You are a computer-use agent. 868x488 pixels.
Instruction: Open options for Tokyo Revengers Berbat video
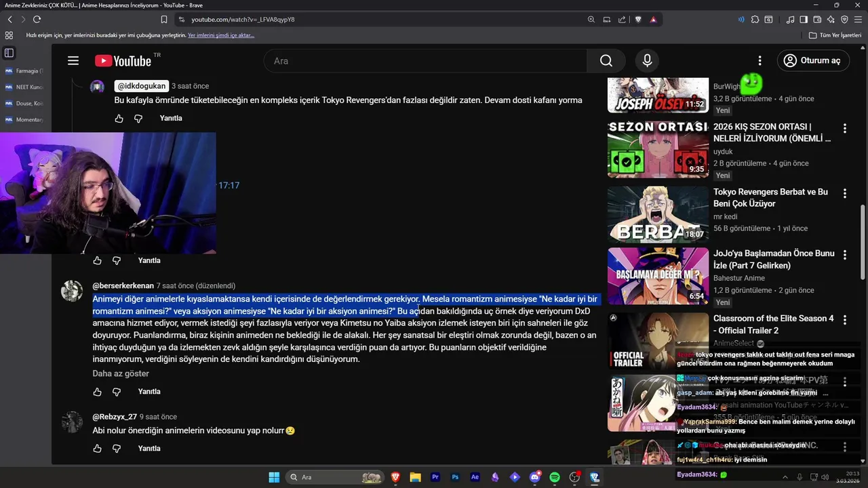[x=844, y=193]
